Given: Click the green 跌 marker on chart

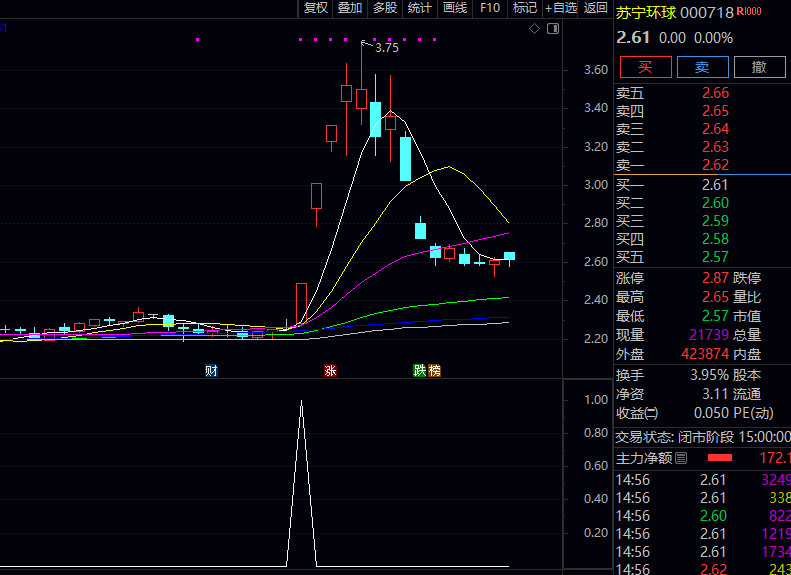Looking at the screenshot, I should point(420,370).
